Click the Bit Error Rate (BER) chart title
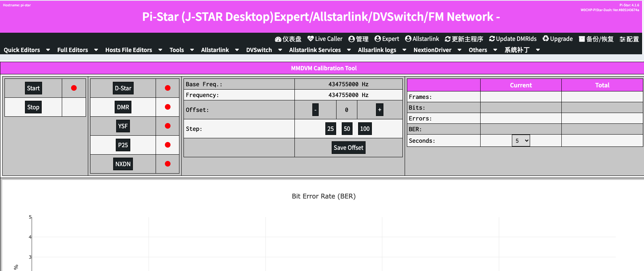Image resolution: width=644 pixels, height=271 pixels. [x=324, y=196]
